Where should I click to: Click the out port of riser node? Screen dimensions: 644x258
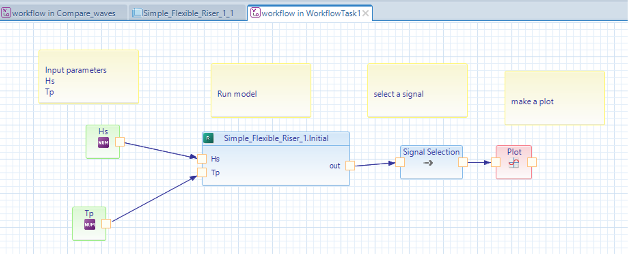pyautogui.click(x=350, y=166)
